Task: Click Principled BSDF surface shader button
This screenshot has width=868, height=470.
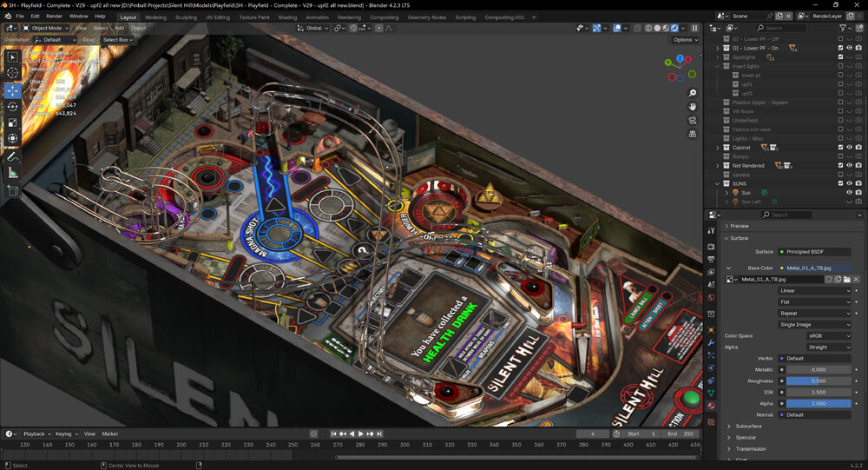Action: [x=814, y=252]
